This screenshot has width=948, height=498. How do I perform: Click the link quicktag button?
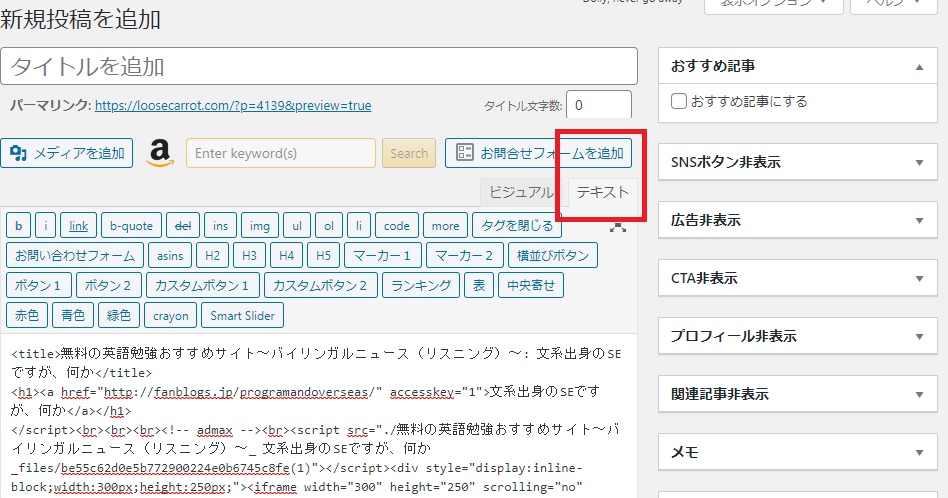coord(79,225)
